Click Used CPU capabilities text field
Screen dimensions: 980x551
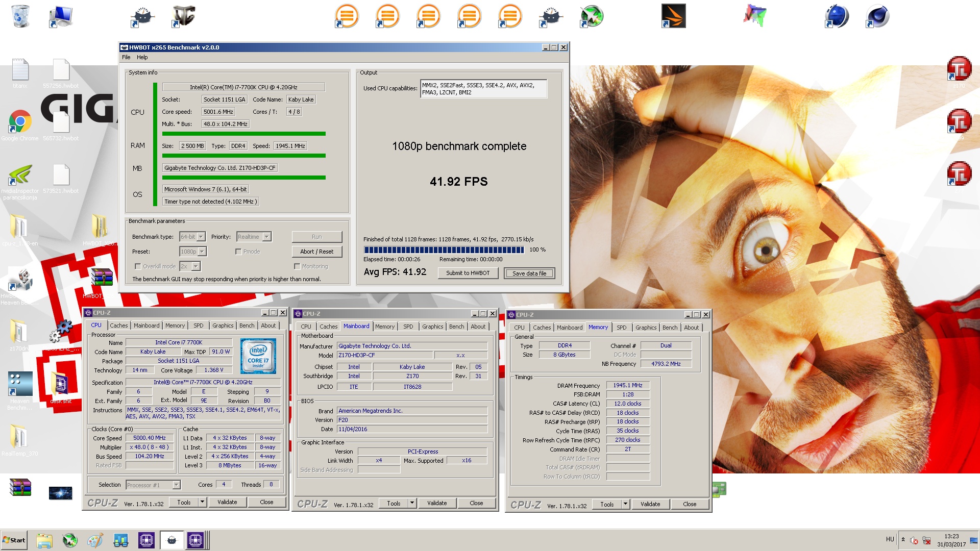tap(483, 89)
